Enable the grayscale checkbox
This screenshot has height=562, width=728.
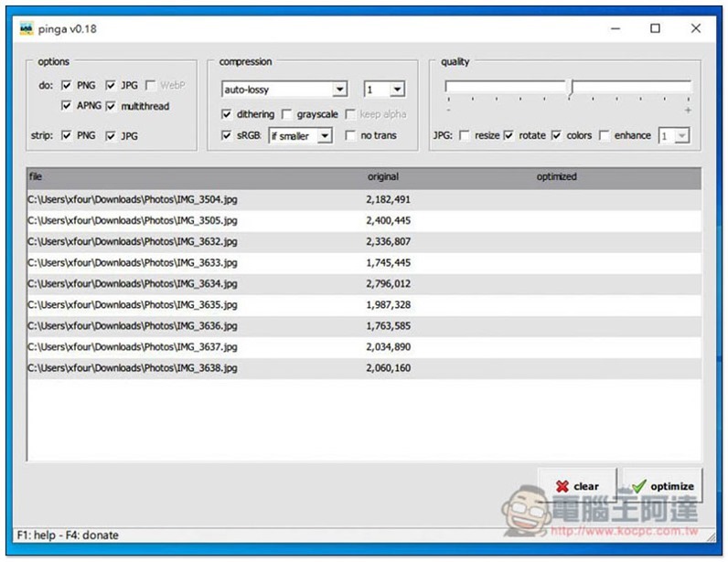pos(287,114)
